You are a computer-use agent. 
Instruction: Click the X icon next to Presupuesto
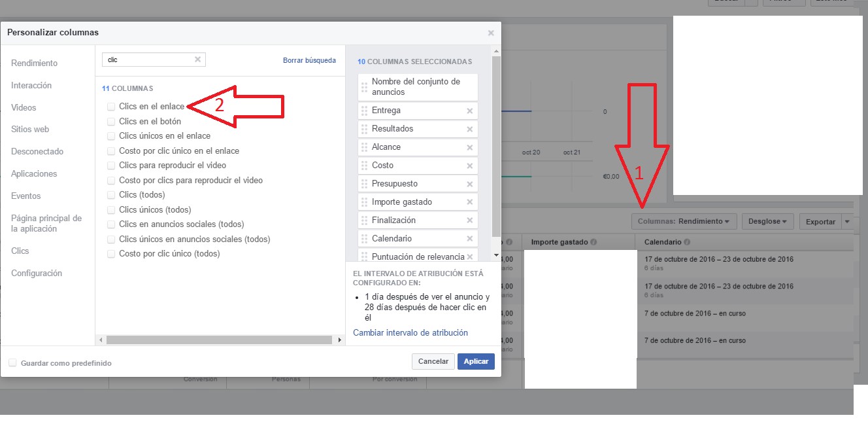point(469,184)
